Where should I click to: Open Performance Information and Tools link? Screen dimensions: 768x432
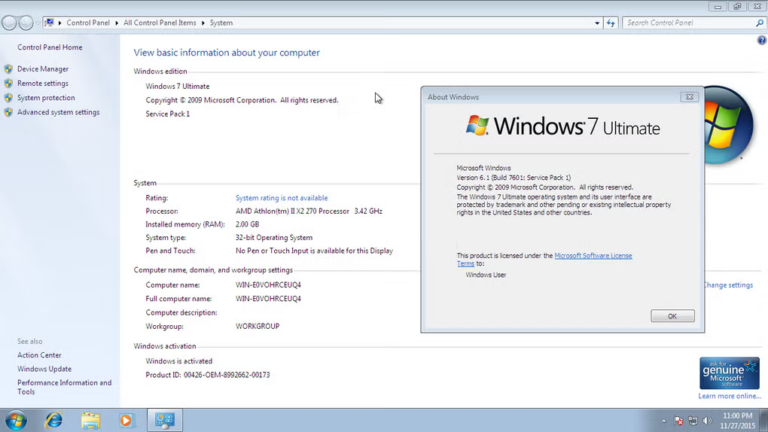64,387
